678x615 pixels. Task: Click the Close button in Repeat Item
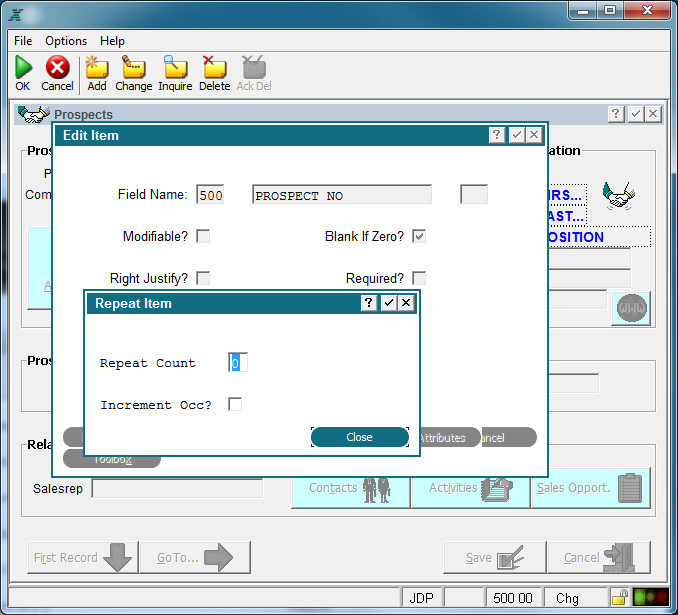359,437
